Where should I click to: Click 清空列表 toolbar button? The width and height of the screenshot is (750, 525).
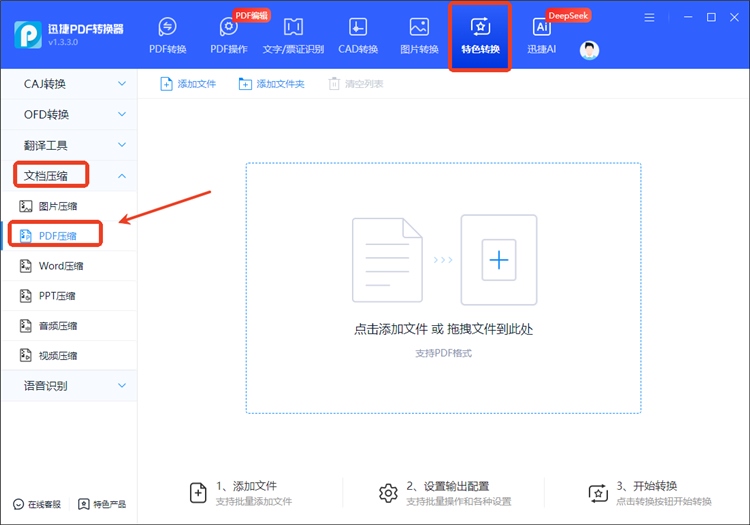pyautogui.click(x=356, y=84)
